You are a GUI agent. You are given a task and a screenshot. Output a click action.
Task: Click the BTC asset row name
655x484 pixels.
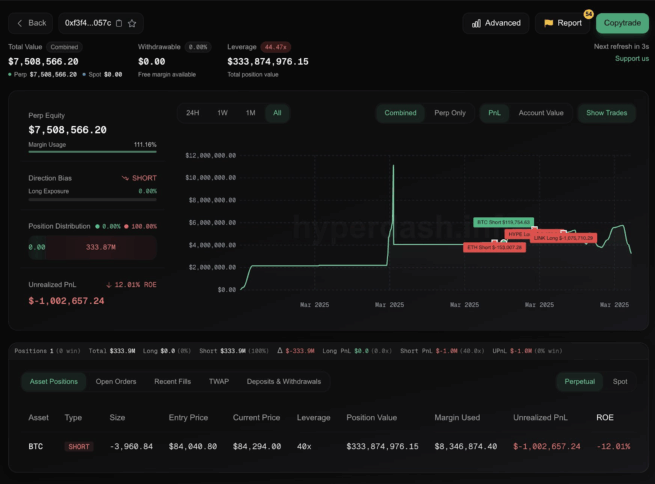(x=36, y=446)
